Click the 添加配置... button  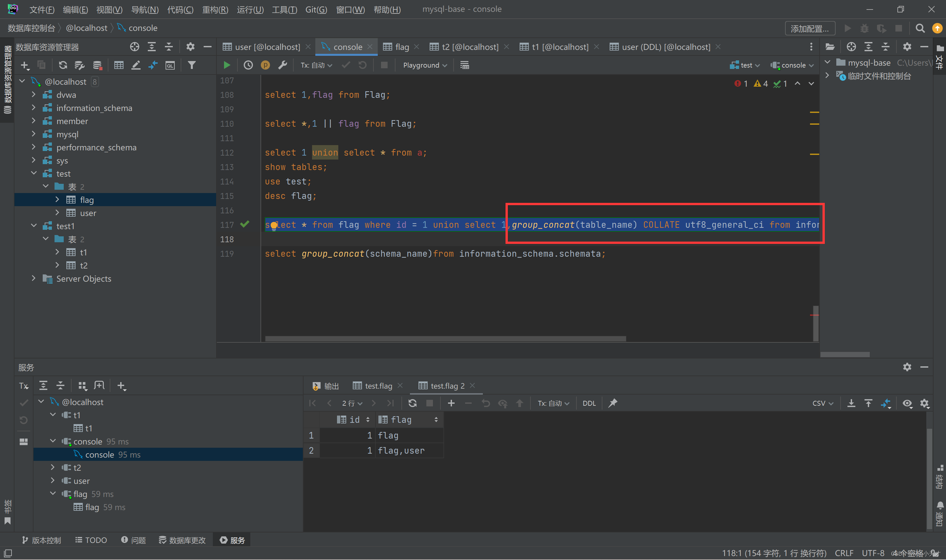tap(809, 29)
